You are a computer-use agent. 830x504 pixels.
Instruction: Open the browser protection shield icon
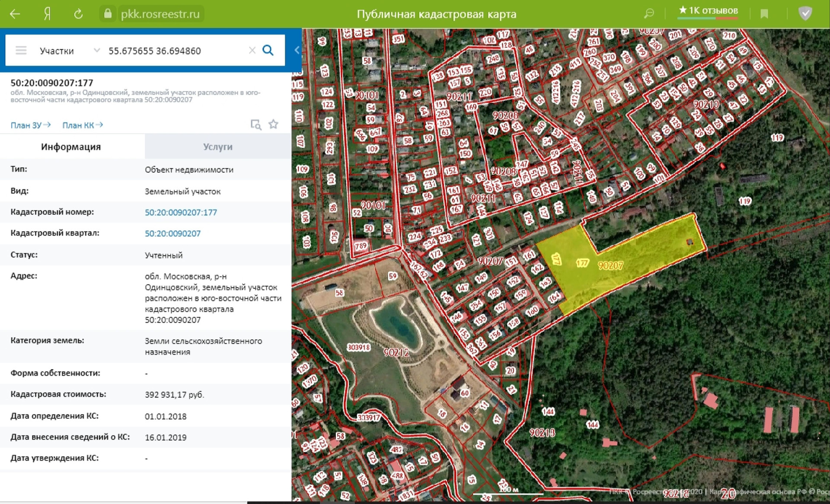pos(805,14)
